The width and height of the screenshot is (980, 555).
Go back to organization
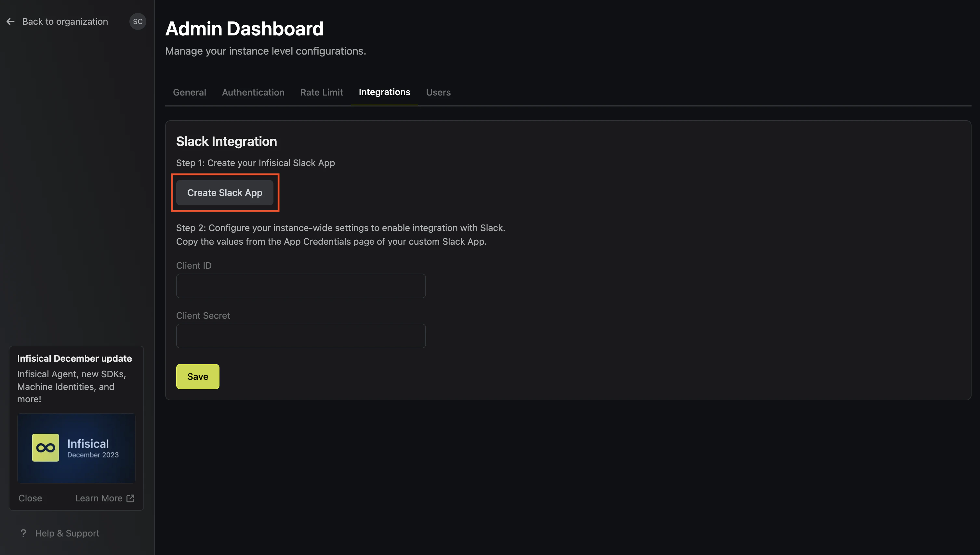coord(65,22)
